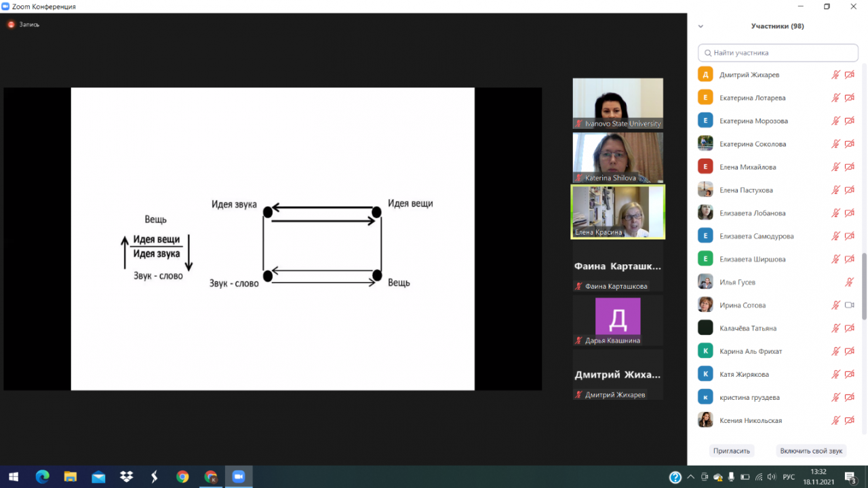Click Дмитрий Жихарев's crossed-out camera icon
The width and height of the screenshot is (868, 488).
pos(849,75)
